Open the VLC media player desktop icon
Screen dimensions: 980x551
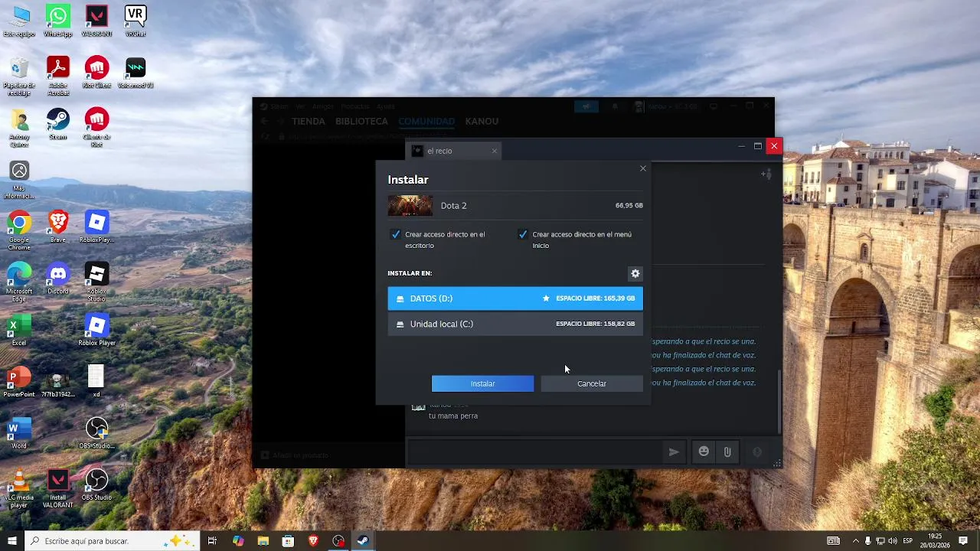[x=19, y=488]
